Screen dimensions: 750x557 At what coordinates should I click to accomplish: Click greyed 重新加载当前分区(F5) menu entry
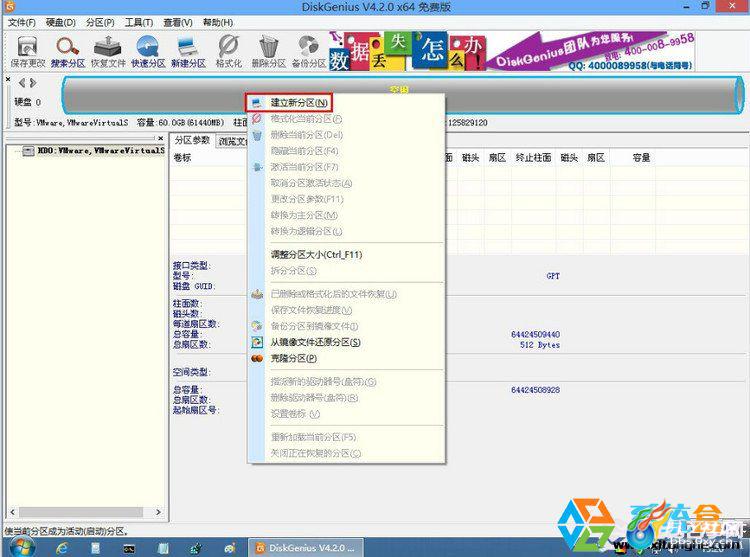(x=347, y=437)
